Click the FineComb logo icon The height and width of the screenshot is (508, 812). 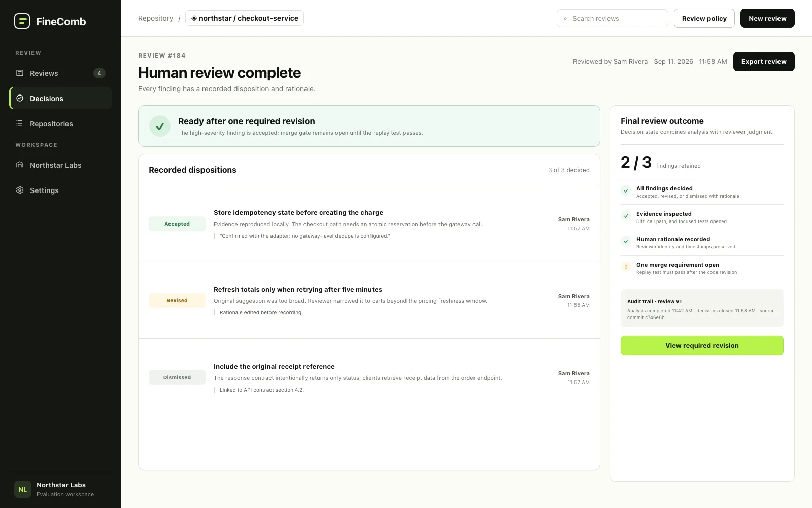(x=22, y=21)
